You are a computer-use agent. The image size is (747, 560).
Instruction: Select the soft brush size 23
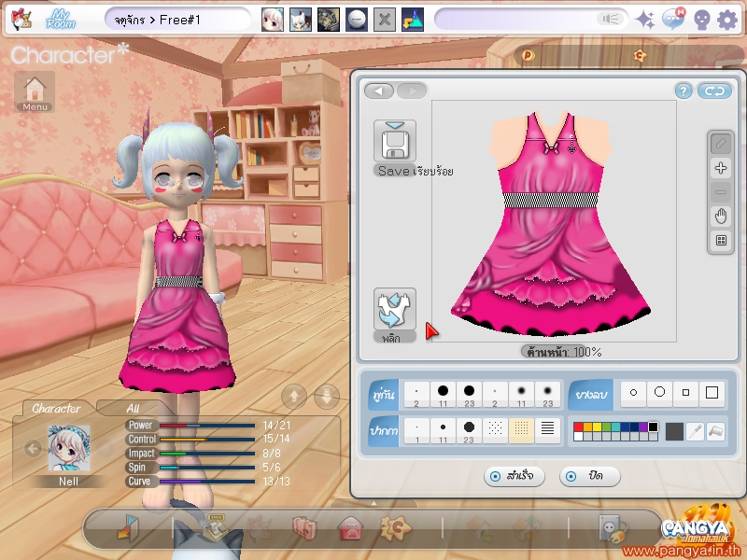(548, 394)
